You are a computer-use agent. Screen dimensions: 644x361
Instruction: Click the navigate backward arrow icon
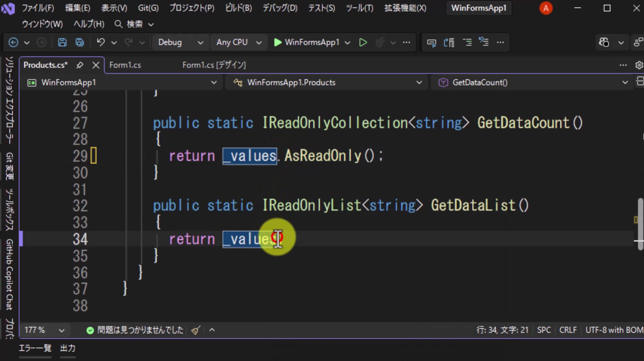13,42
